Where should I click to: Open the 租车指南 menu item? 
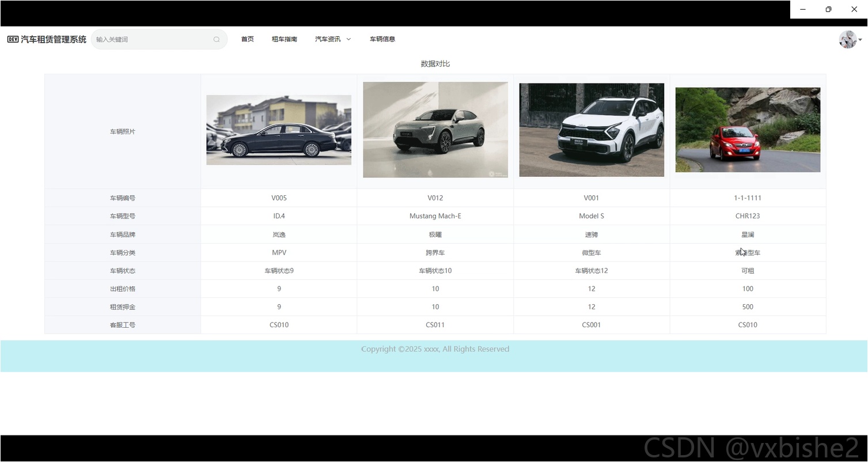pos(285,39)
